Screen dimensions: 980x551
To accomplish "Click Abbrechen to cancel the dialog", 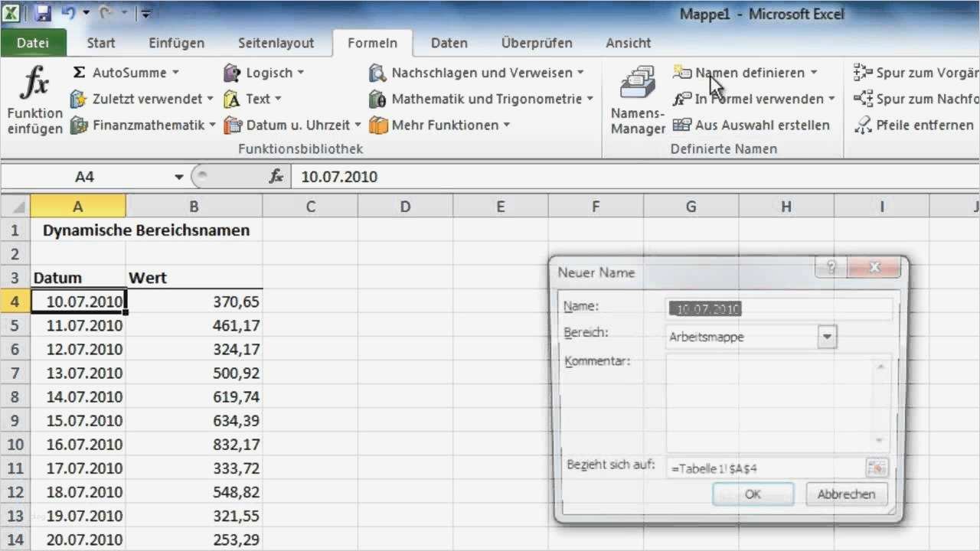I will 845,494.
